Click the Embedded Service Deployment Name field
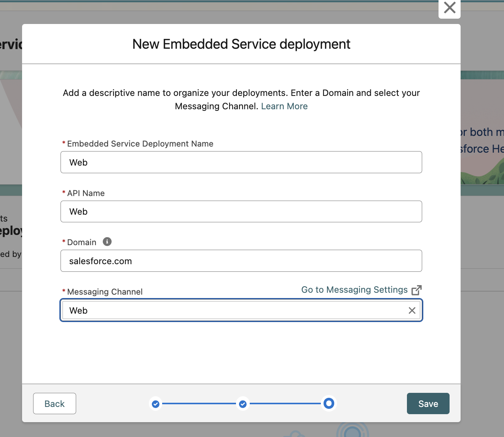This screenshot has width=504, height=437. click(x=241, y=162)
